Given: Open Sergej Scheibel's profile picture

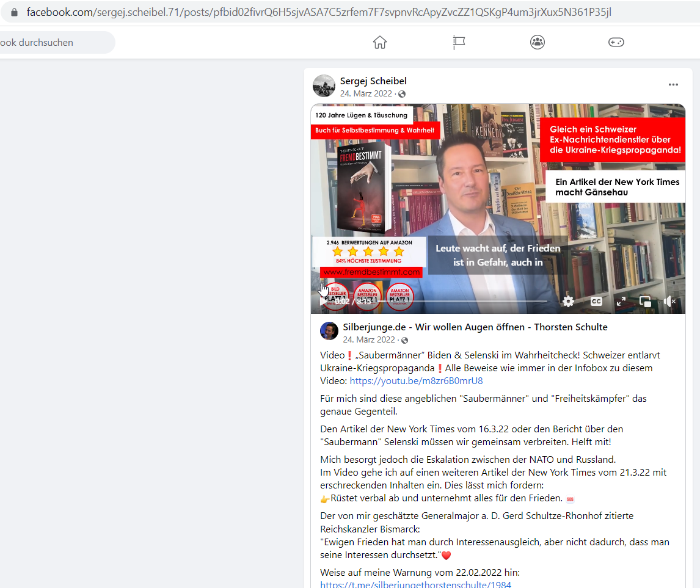Looking at the screenshot, I should click(x=324, y=85).
